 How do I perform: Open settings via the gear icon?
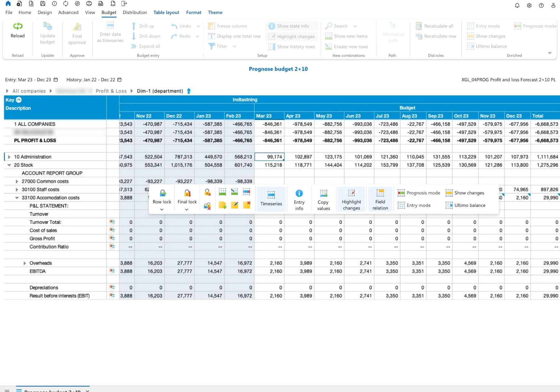tap(529, 5)
